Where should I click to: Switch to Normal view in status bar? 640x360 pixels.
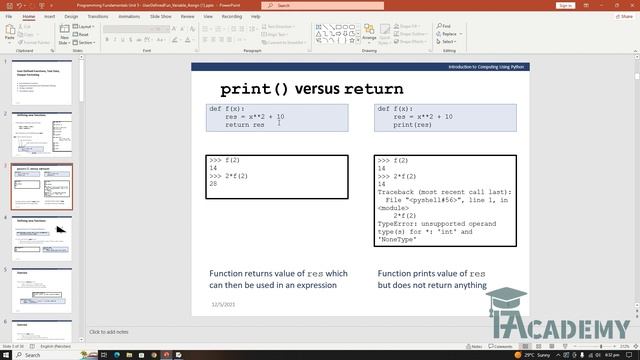(525, 347)
